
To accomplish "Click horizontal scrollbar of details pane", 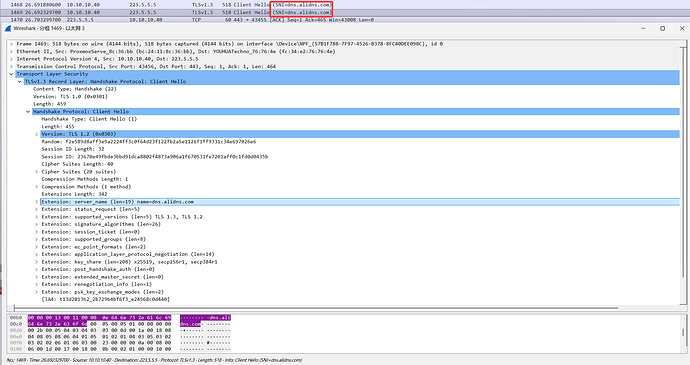I will point(316,308).
